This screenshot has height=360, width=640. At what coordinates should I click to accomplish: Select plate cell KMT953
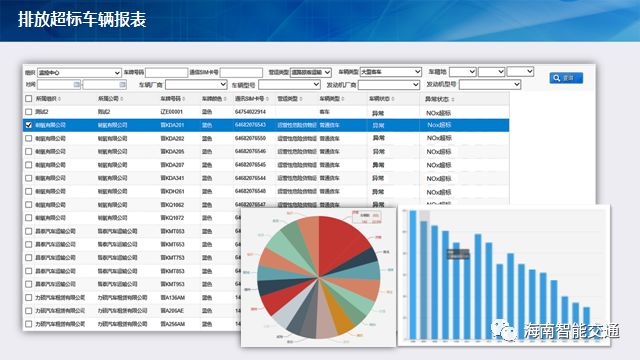(172, 284)
